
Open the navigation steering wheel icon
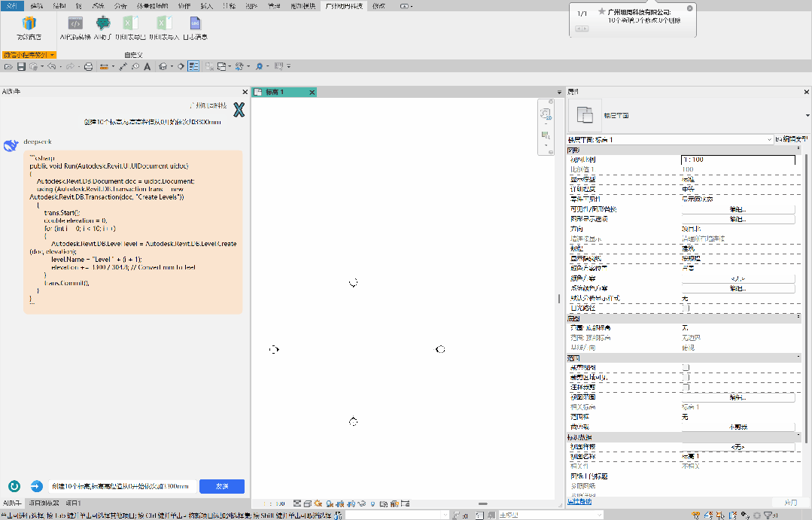[x=546, y=114]
